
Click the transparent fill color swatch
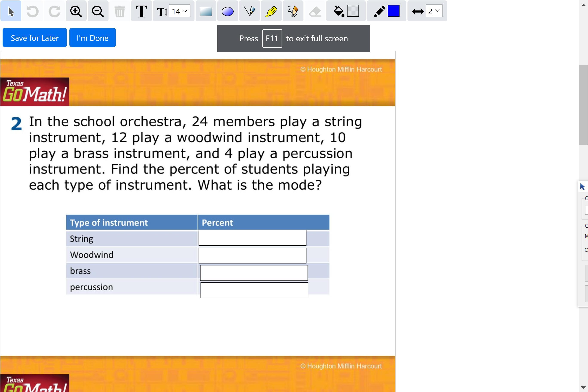(x=353, y=11)
